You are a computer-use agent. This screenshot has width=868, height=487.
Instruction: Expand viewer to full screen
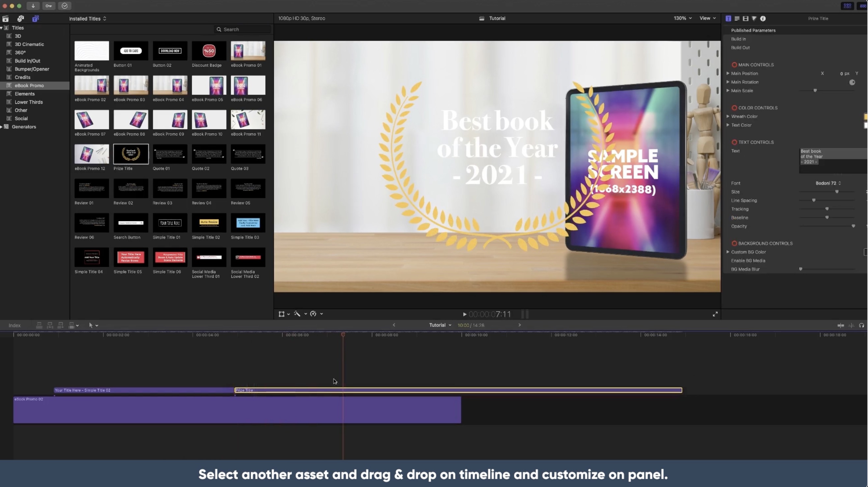tap(715, 314)
